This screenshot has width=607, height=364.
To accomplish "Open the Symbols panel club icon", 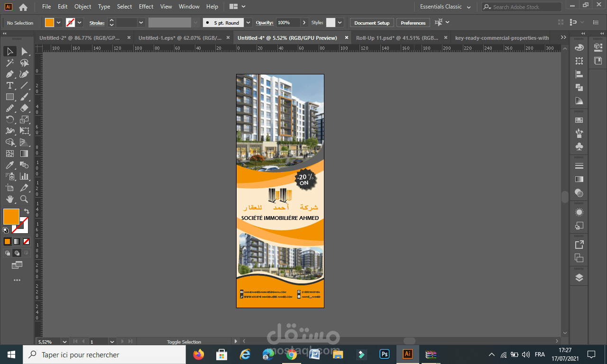I will click(x=579, y=146).
